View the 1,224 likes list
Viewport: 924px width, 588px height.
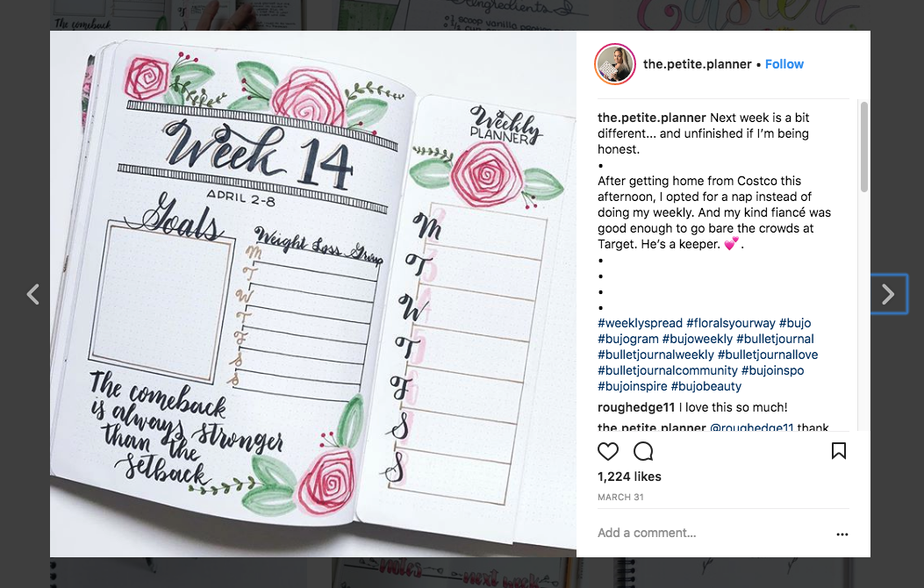click(x=629, y=477)
